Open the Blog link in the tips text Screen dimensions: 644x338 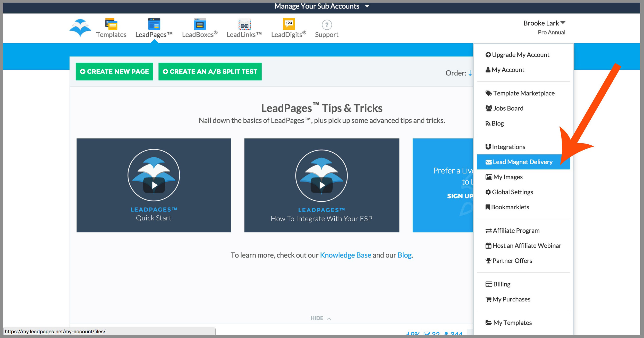click(404, 255)
